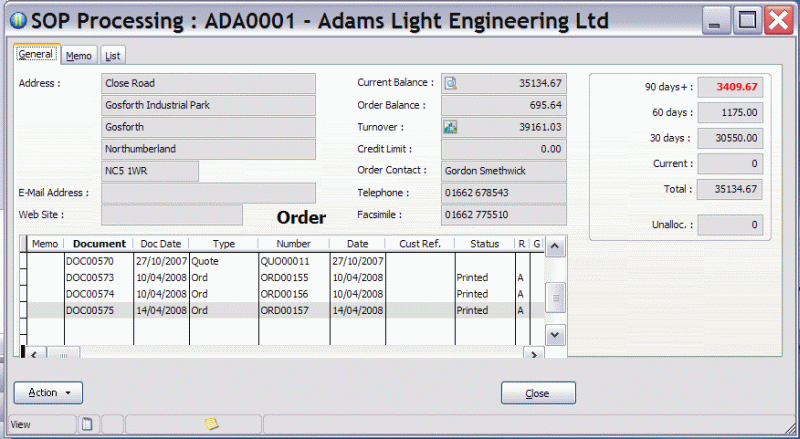This screenshot has height=439, width=800.
Task: Minimize the SOP Processing window
Action: pos(715,21)
